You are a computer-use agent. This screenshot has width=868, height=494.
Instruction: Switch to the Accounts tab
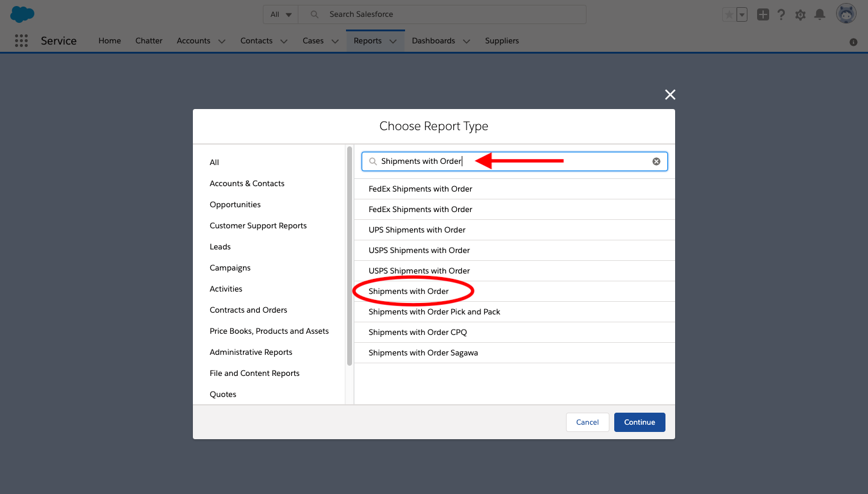click(x=193, y=41)
